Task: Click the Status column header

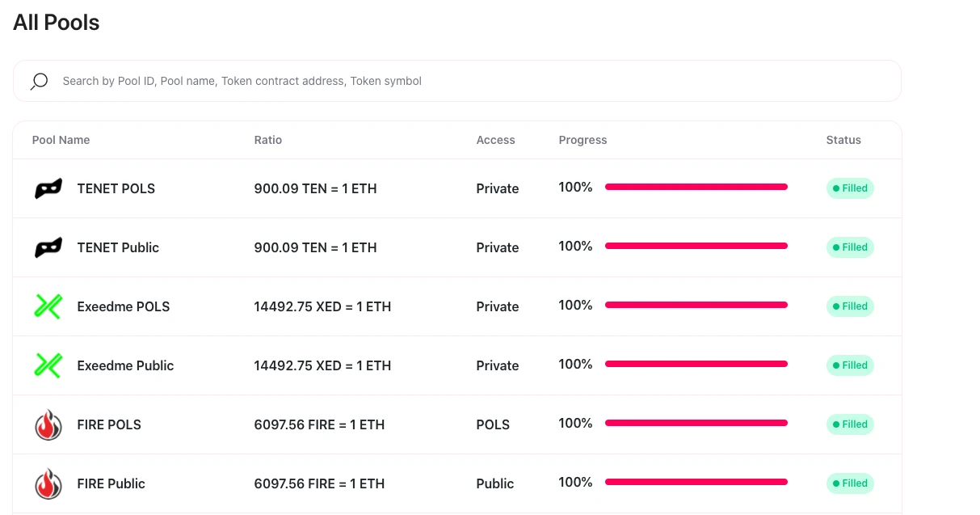Action: coord(843,140)
